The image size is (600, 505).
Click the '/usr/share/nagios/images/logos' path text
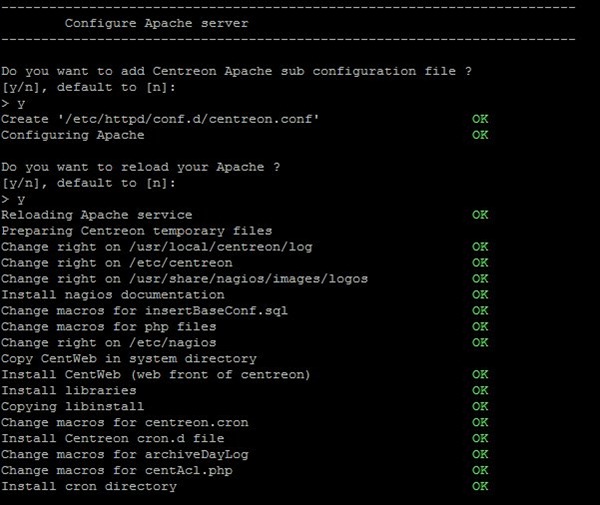249,279
